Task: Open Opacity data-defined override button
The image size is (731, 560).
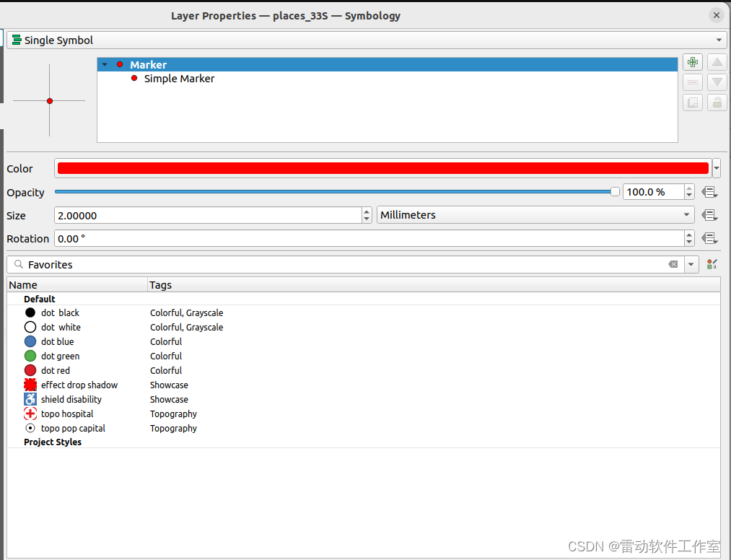Action: point(709,192)
